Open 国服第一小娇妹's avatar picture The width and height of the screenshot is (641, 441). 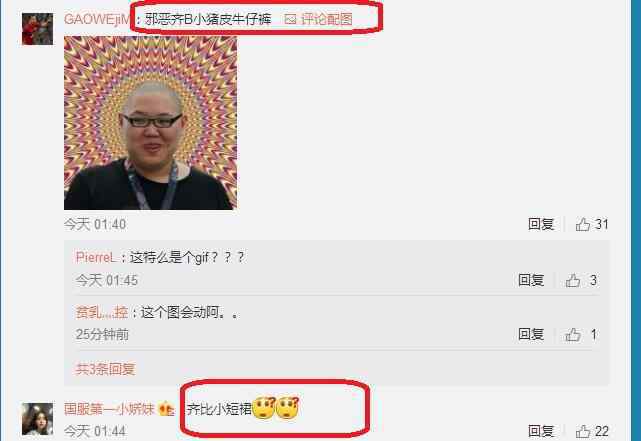[37, 419]
